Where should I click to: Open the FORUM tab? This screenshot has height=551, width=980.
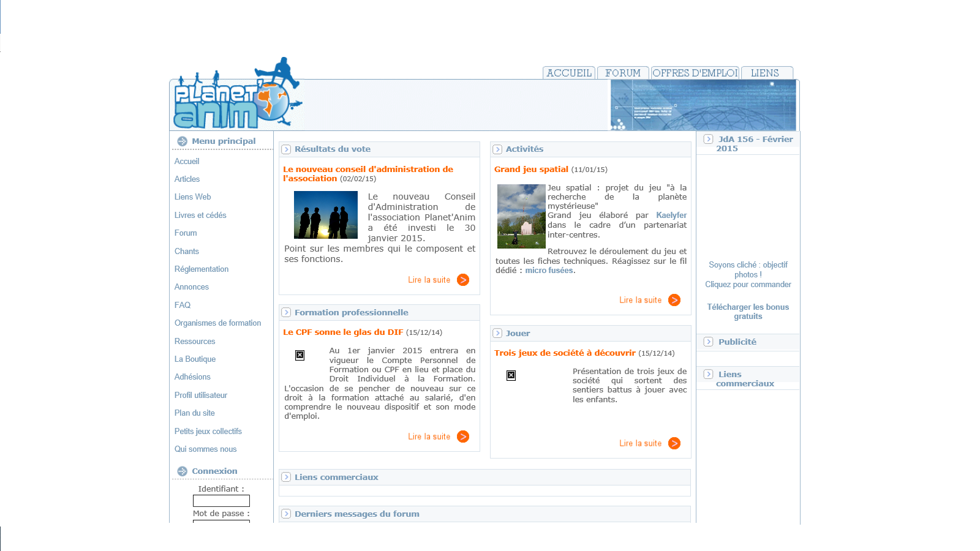(623, 73)
